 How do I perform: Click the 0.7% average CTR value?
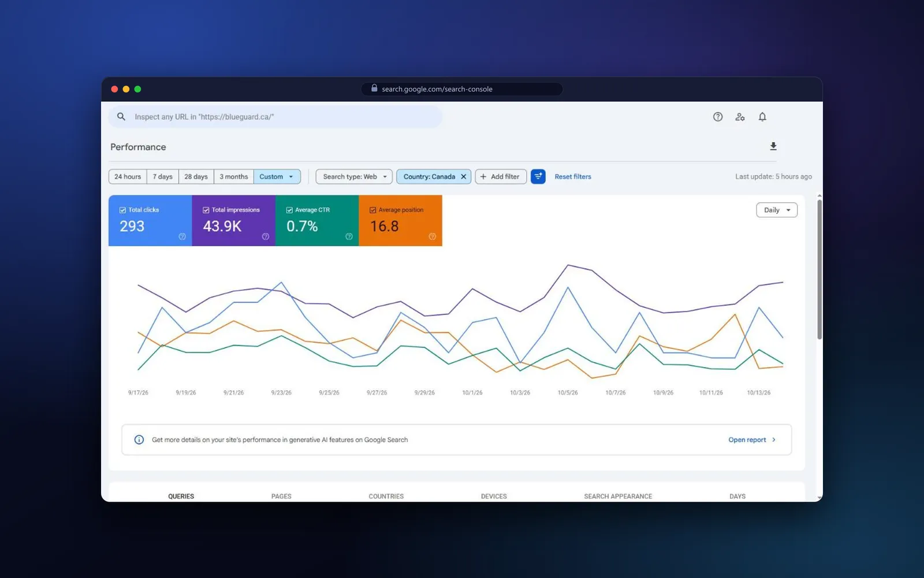click(x=302, y=226)
